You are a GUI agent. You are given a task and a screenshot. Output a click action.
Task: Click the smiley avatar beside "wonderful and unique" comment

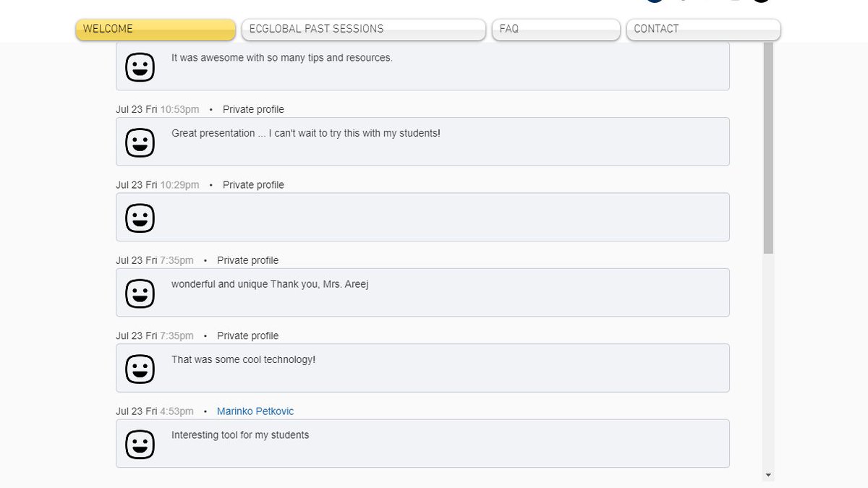140,294
